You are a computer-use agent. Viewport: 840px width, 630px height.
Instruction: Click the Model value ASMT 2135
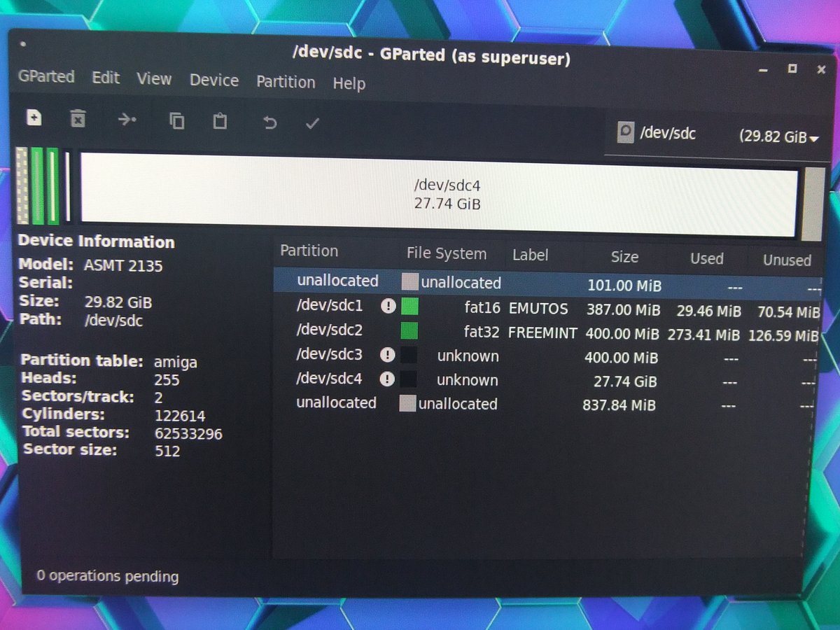pyautogui.click(x=123, y=266)
